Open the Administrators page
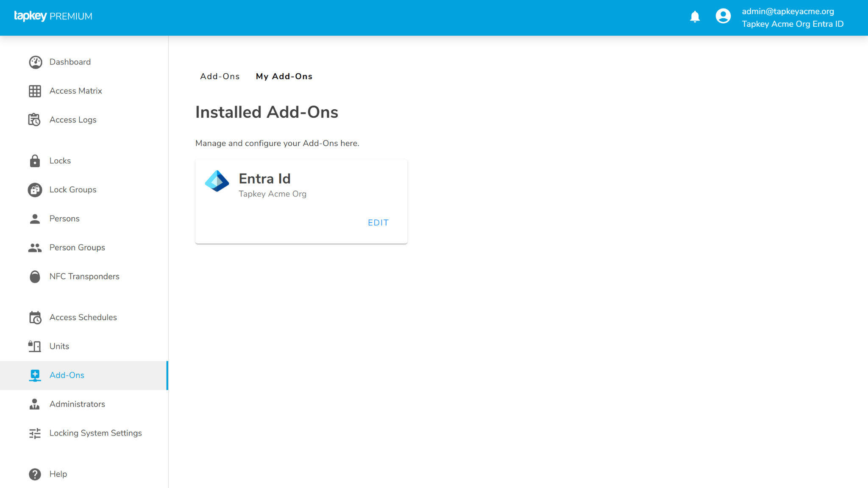The height and width of the screenshot is (488, 868). 77,404
